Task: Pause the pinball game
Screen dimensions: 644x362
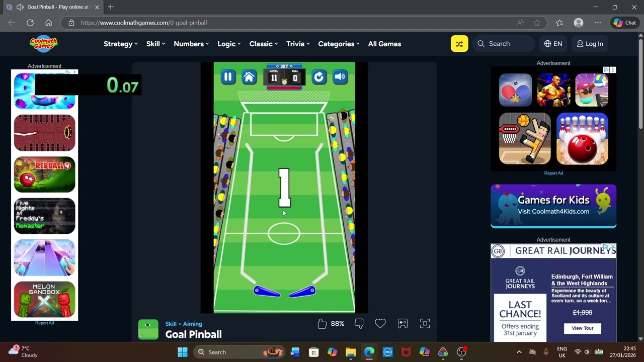Action: [228, 77]
